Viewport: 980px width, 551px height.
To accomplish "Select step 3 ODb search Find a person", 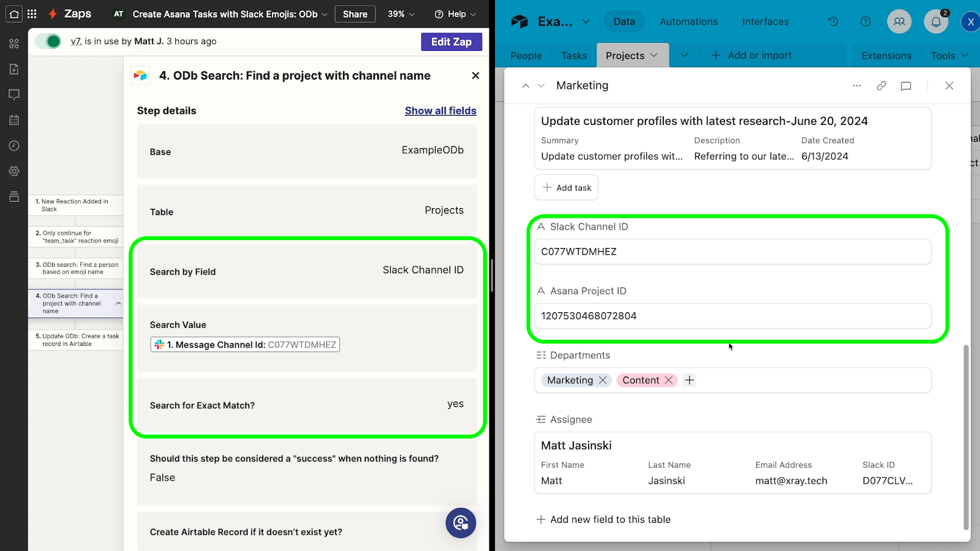I will click(75, 268).
